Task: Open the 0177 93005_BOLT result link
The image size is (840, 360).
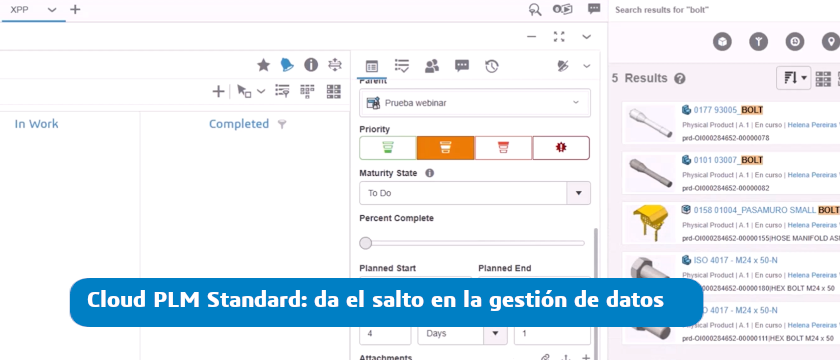Action: coord(729,110)
